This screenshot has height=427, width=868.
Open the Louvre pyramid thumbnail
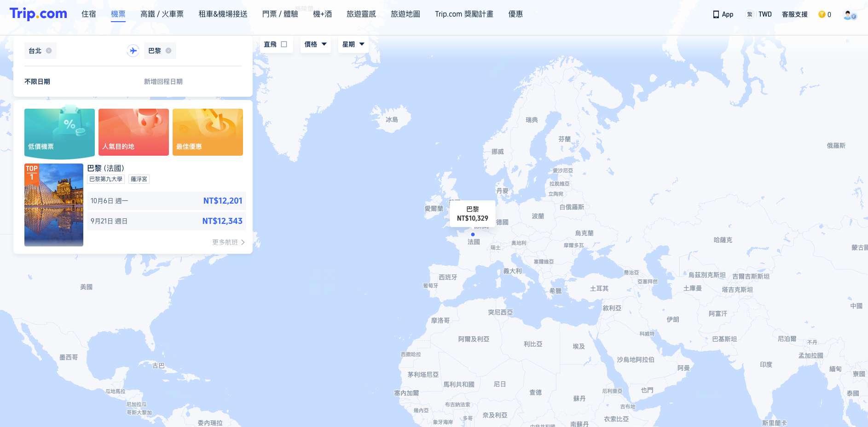(54, 205)
